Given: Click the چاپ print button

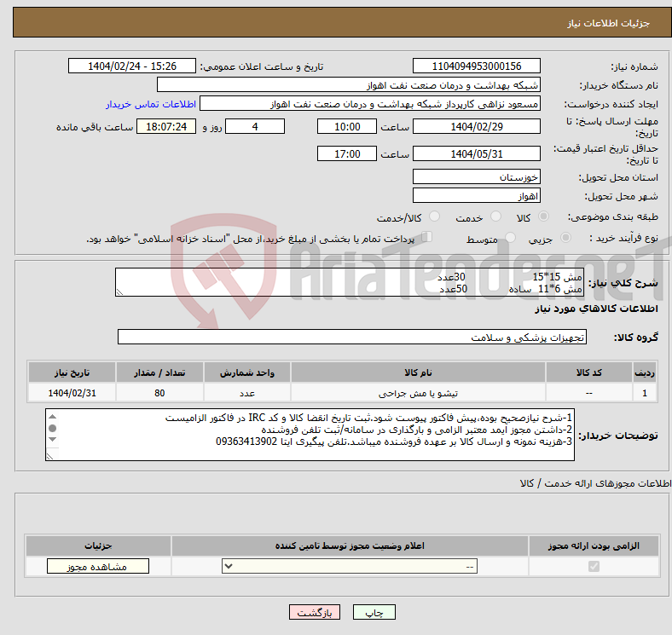Looking at the screenshot, I should click(374, 612).
